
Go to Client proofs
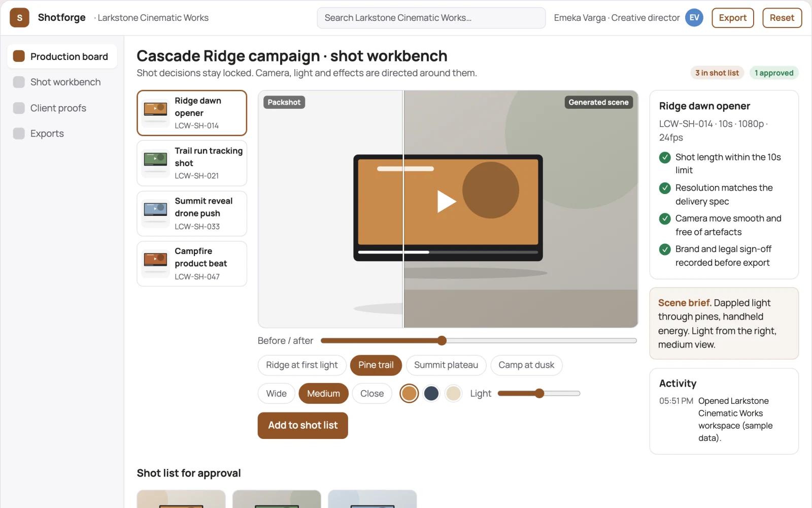pyautogui.click(x=62, y=108)
